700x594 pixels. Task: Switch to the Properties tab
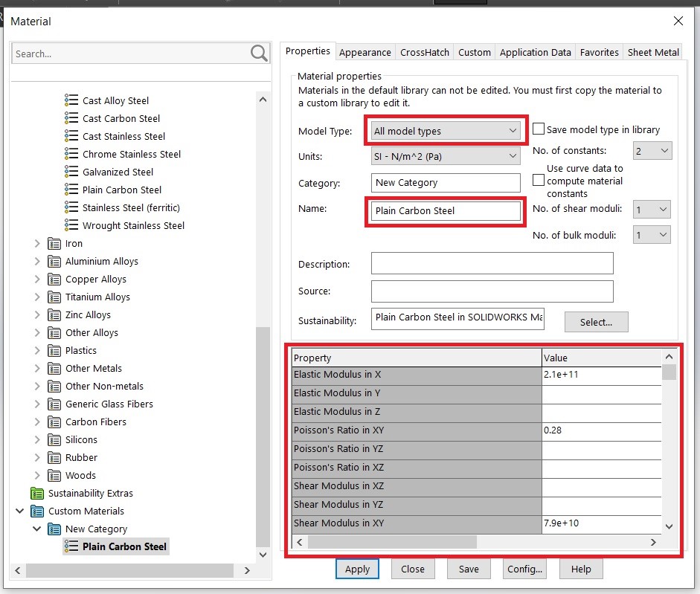[x=307, y=51]
